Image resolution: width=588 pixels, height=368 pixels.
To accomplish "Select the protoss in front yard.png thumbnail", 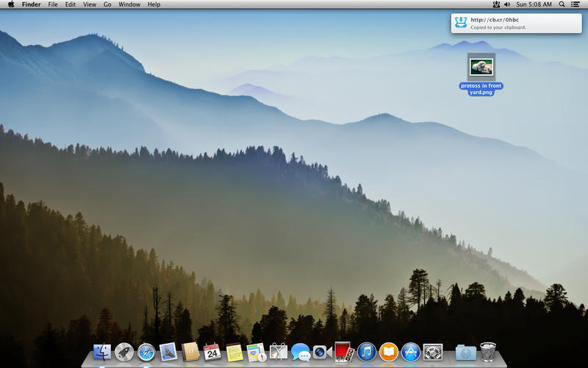I will (x=481, y=67).
